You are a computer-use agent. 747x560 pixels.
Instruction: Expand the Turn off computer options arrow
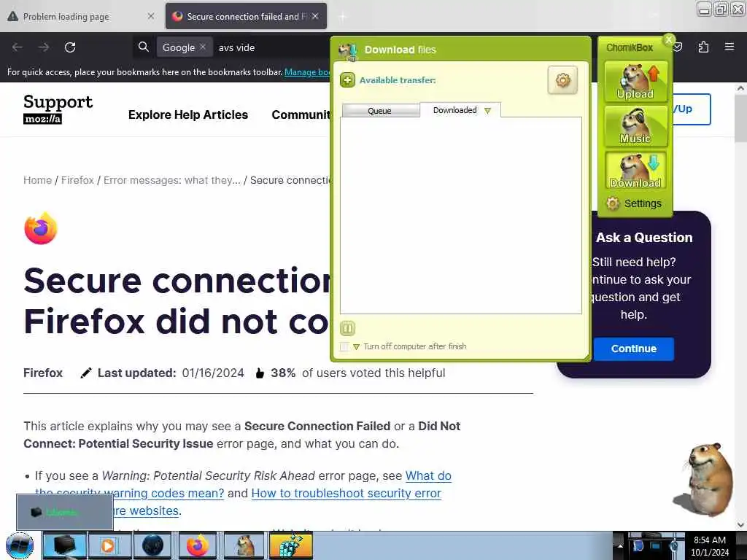click(356, 346)
